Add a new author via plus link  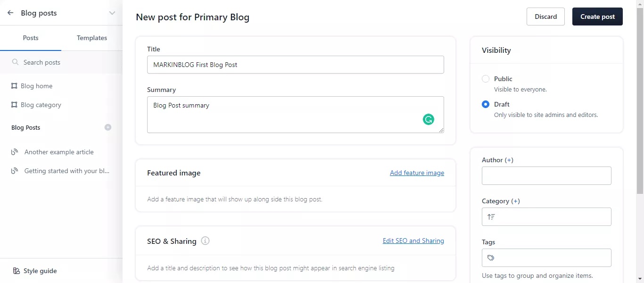pos(509,160)
